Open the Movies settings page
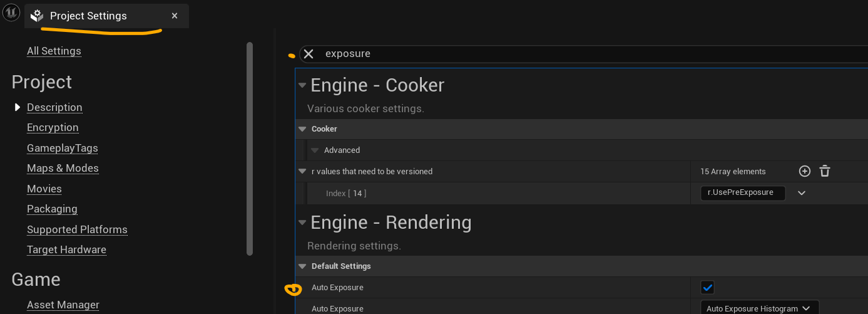Viewport: 868px width, 314px height. [x=44, y=189]
